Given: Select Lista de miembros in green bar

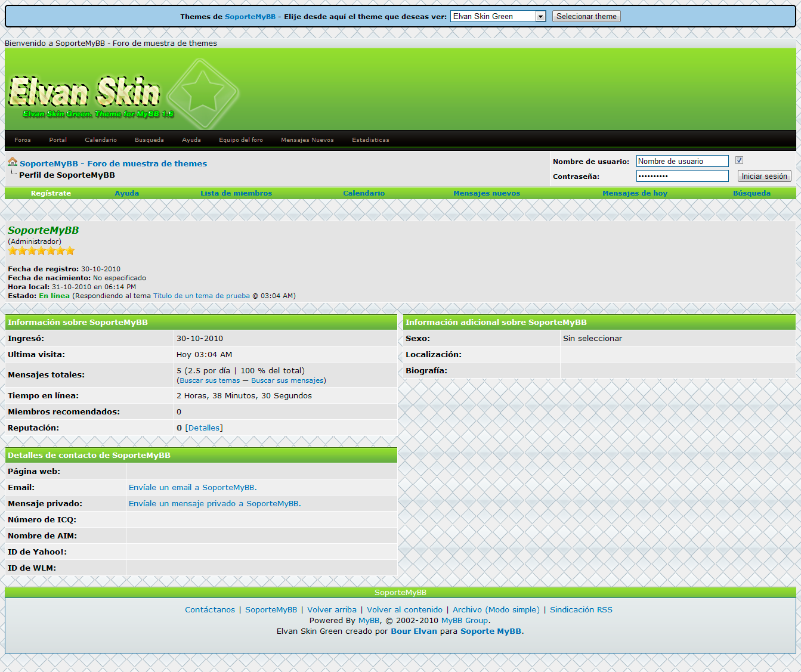Looking at the screenshot, I should click(236, 193).
